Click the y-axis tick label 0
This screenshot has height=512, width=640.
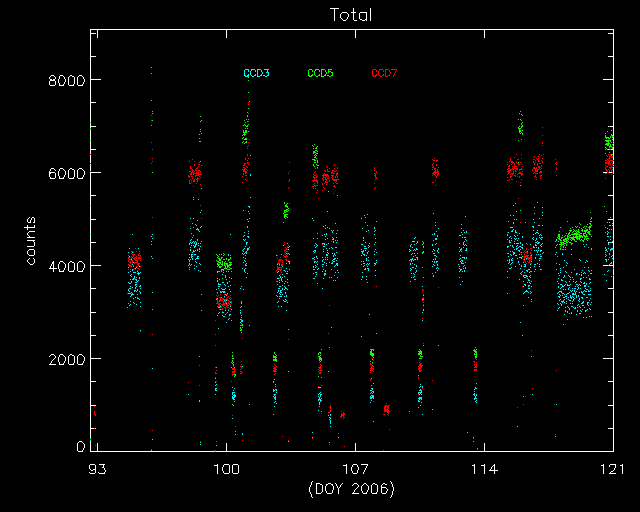[x=80, y=447]
